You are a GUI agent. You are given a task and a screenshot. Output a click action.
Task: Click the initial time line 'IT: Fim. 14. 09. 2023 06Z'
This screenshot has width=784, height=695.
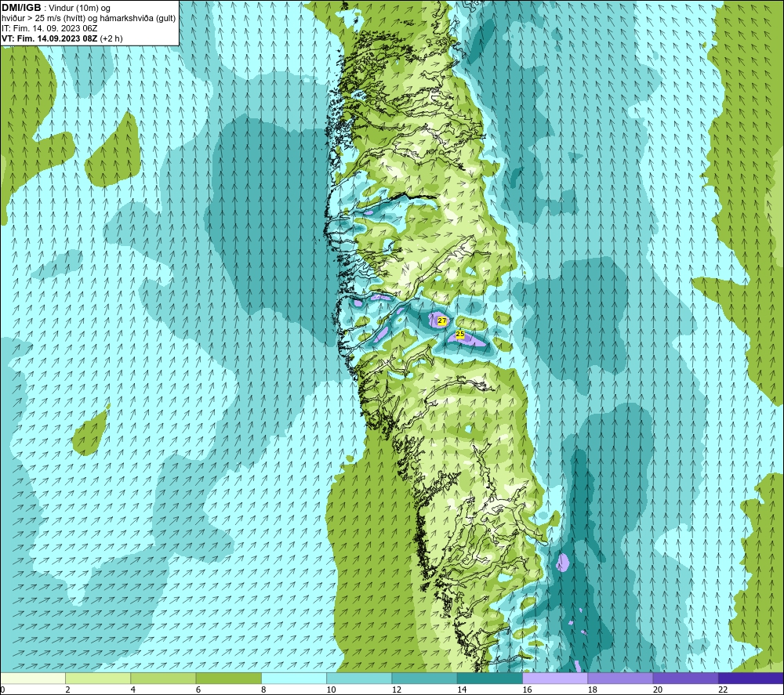click(x=49, y=28)
